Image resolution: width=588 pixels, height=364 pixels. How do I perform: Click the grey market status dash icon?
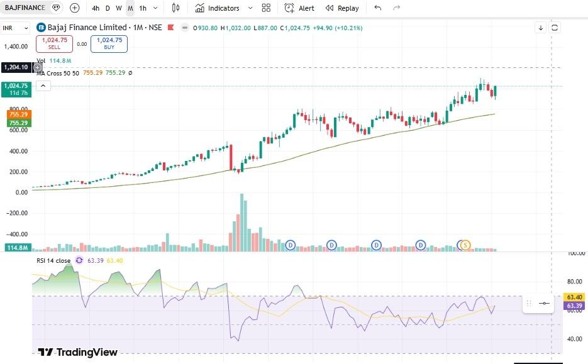[x=184, y=28]
